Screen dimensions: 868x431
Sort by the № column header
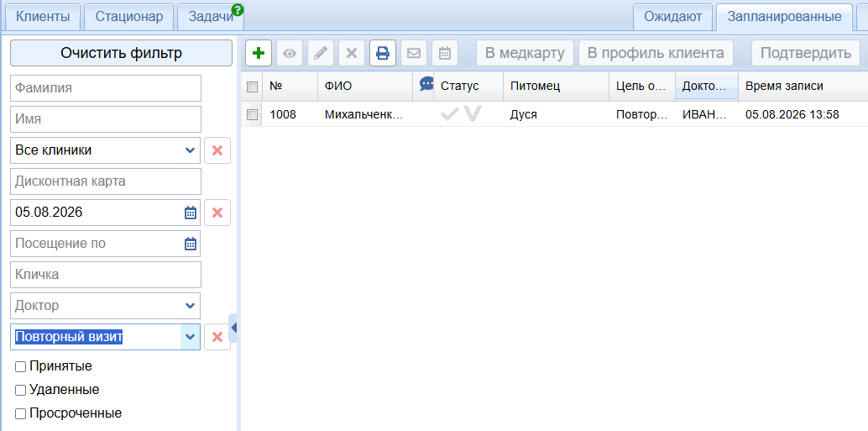click(x=290, y=87)
